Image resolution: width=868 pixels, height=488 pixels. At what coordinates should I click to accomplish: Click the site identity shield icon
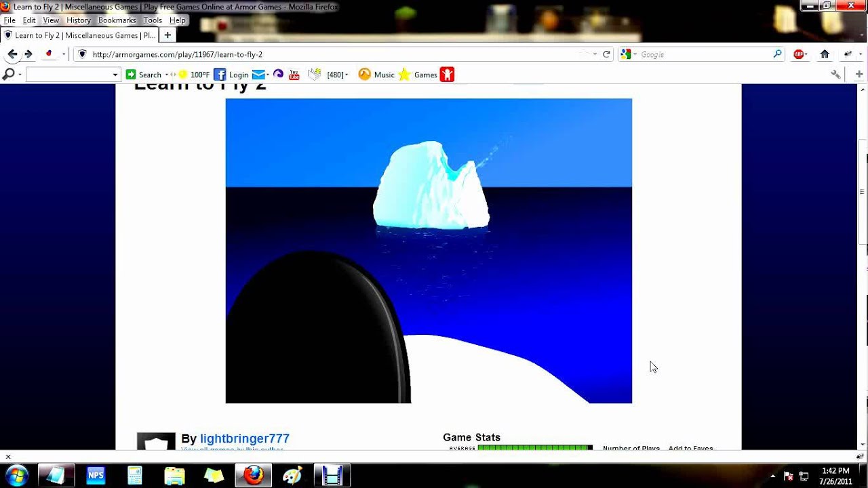[x=82, y=54]
